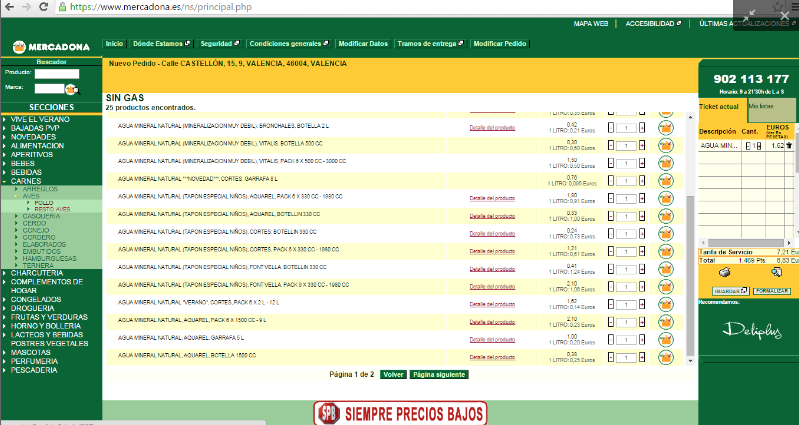Screen dimensions: 799x425
Task: Decrease quantity of AGUA MIN in ticket
Action: pyautogui.click(x=748, y=146)
